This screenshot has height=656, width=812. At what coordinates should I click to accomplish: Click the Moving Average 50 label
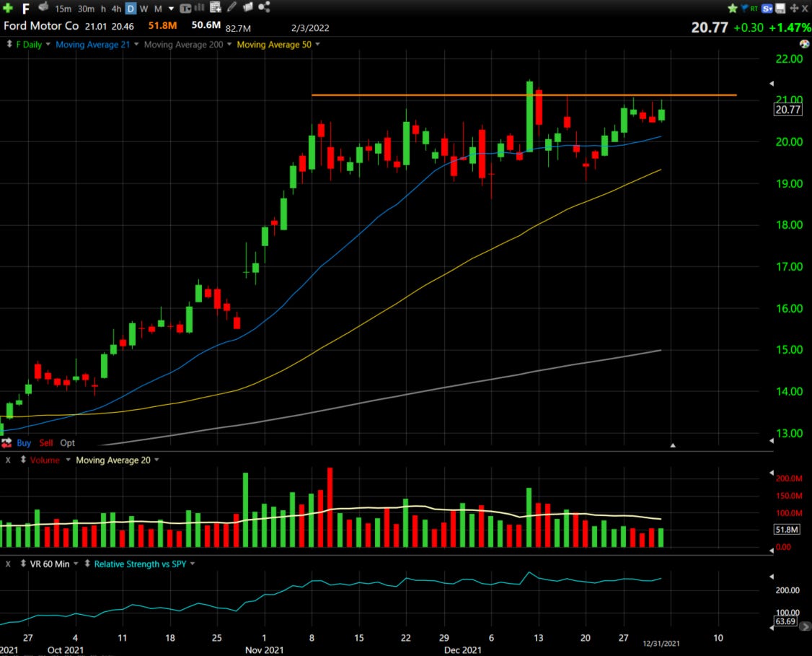274,45
